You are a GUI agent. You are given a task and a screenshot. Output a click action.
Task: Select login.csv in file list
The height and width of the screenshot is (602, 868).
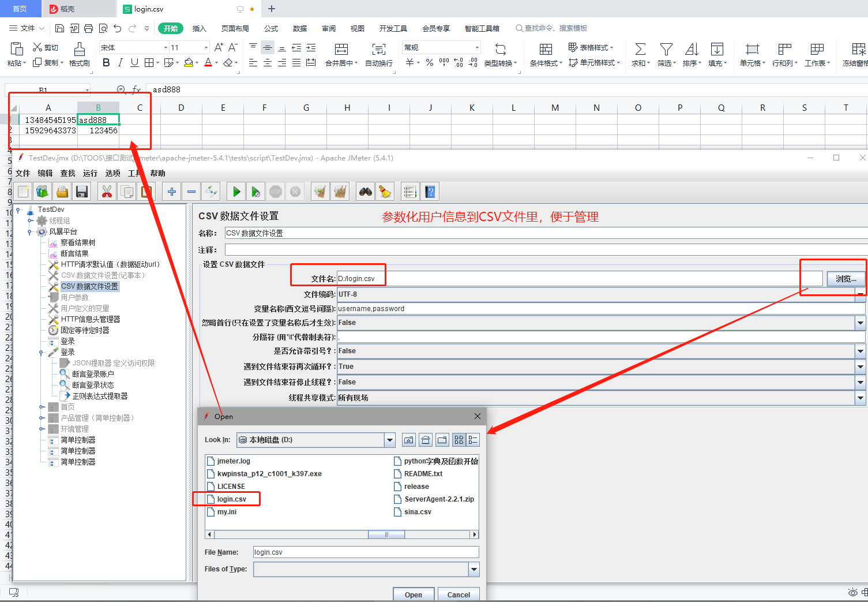click(x=231, y=499)
